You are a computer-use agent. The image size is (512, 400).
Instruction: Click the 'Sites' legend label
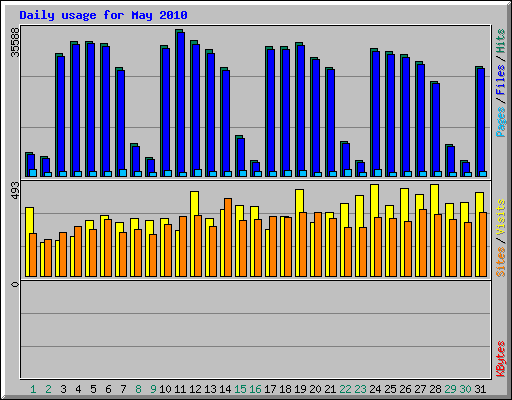500,262
